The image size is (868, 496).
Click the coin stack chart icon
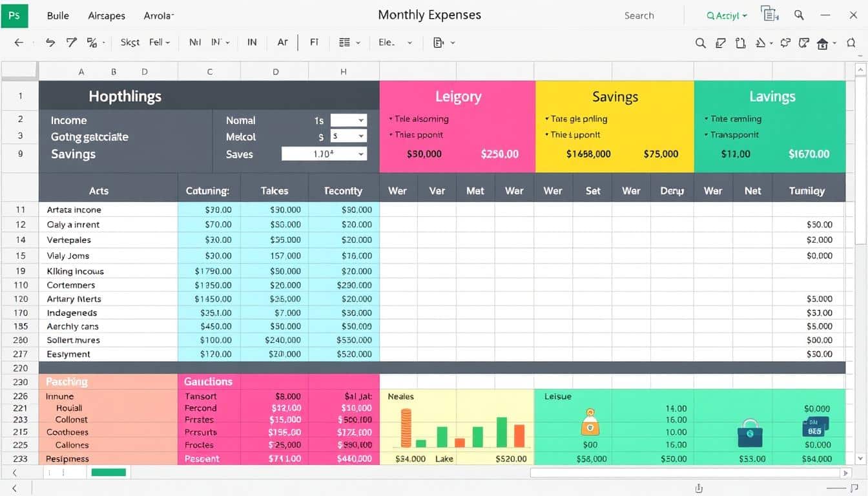pyautogui.click(x=406, y=429)
